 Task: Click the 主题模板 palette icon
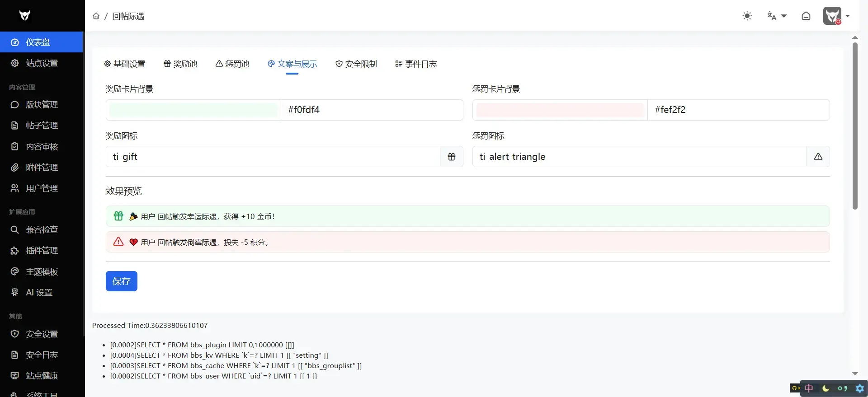(15, 271)
